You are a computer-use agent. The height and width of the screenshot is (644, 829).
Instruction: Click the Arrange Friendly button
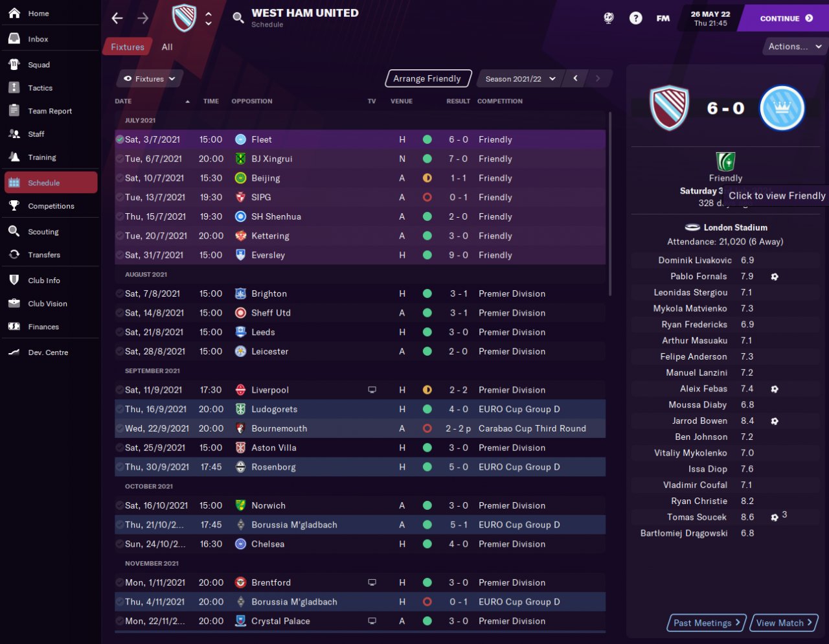(x=427, y=79)
